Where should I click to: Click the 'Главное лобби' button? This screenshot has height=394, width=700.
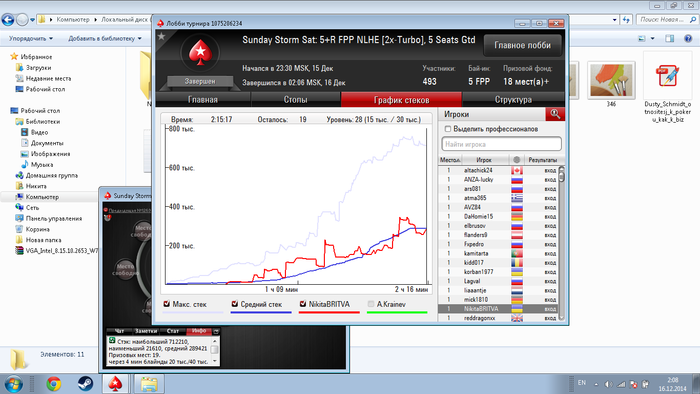click(x=522, y=45)
